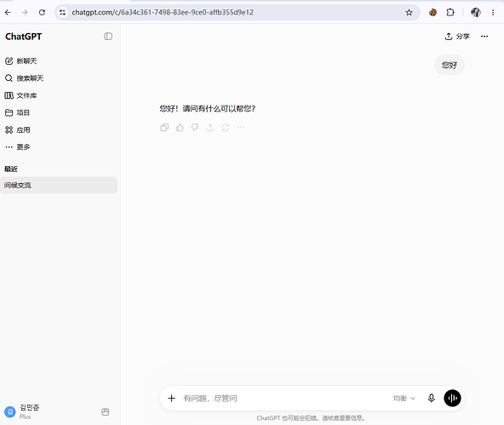Open the library (文件库)

(x=21, y=95)
